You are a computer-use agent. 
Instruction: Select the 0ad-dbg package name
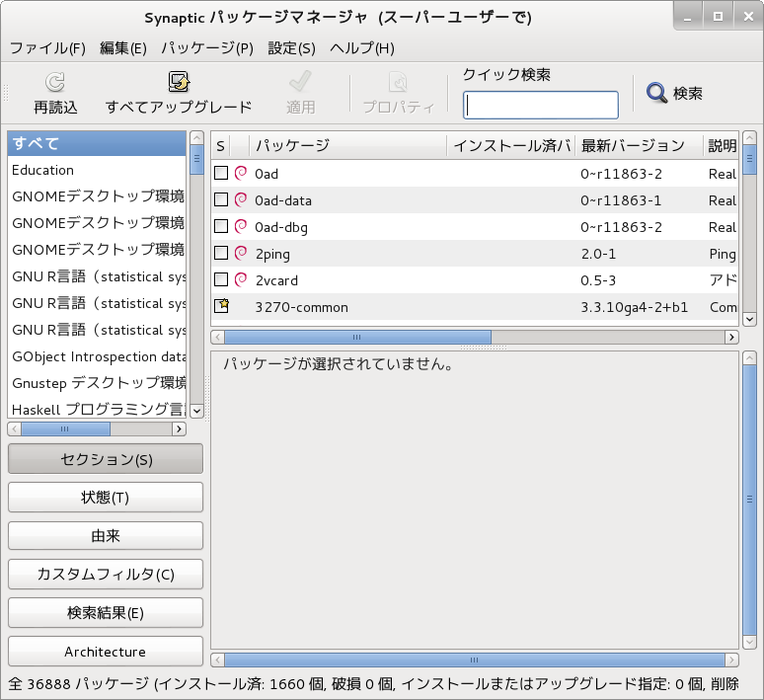point(281,228)
